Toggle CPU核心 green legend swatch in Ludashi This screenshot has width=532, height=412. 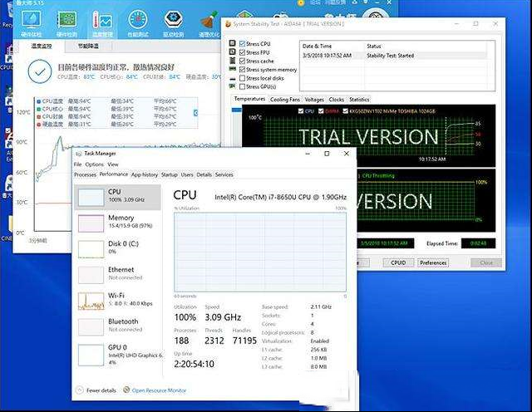pos(39,109)
